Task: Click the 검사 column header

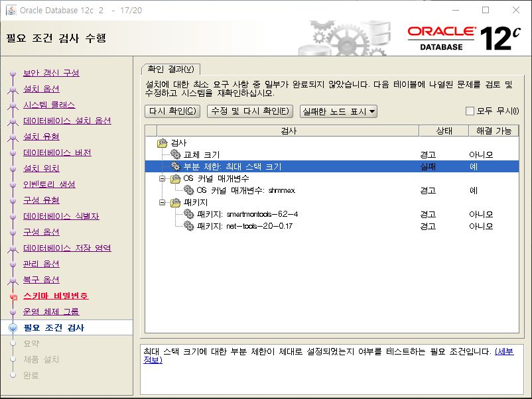Action: pos(288,131)
